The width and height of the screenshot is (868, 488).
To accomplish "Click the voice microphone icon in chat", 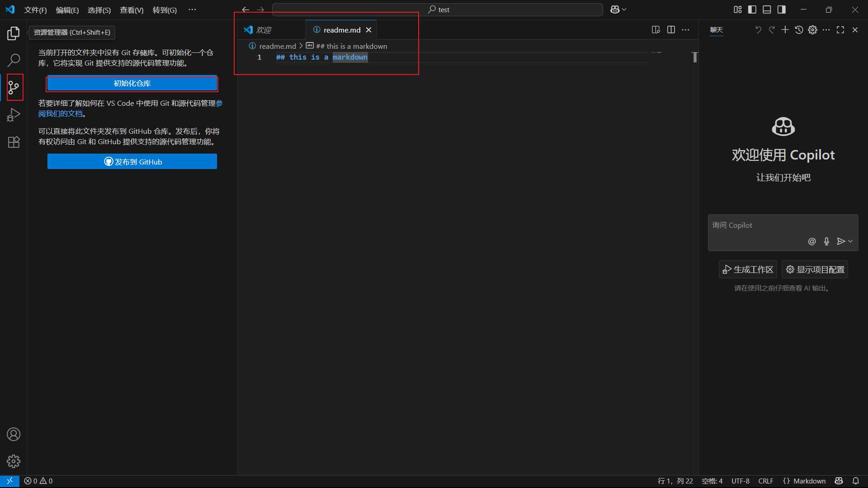I will [826, 241].
